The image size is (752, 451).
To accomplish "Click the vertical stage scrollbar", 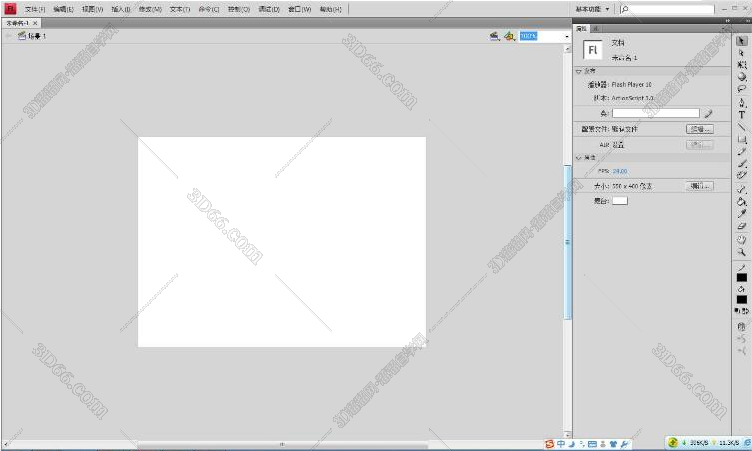I will tap(568, 242).
